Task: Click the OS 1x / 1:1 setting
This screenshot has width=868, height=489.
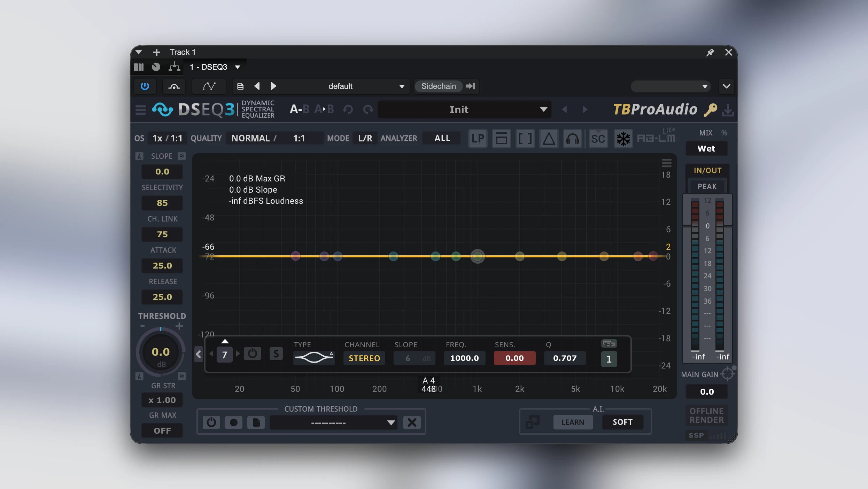Action: 167,138
